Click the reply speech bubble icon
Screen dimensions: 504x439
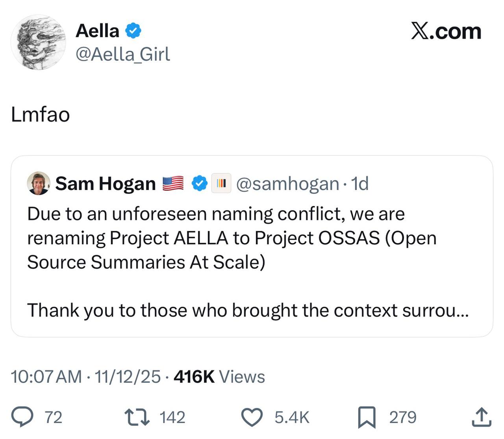[22, 417]
